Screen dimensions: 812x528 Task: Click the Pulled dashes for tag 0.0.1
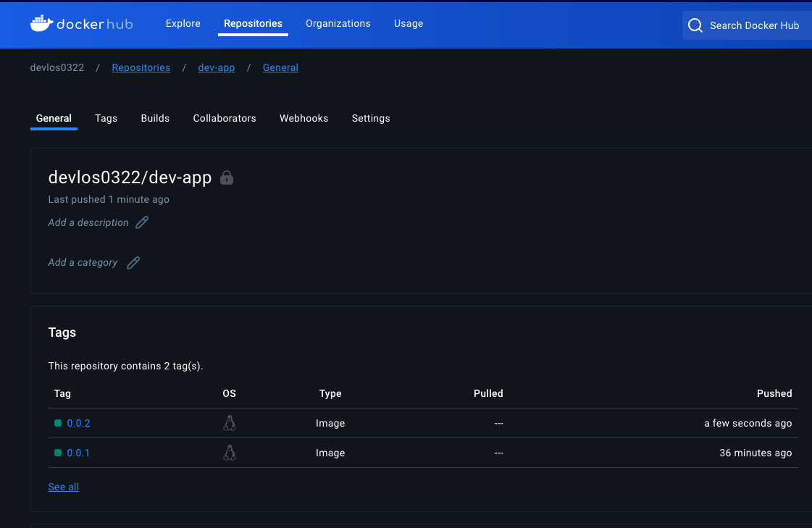pyautogui.click(x=498, y=453)
